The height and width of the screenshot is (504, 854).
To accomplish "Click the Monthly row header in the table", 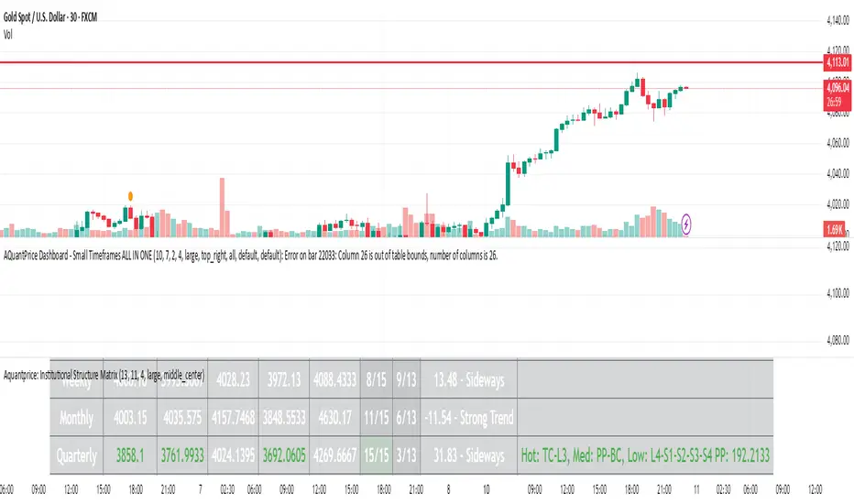I will point(75,418).
